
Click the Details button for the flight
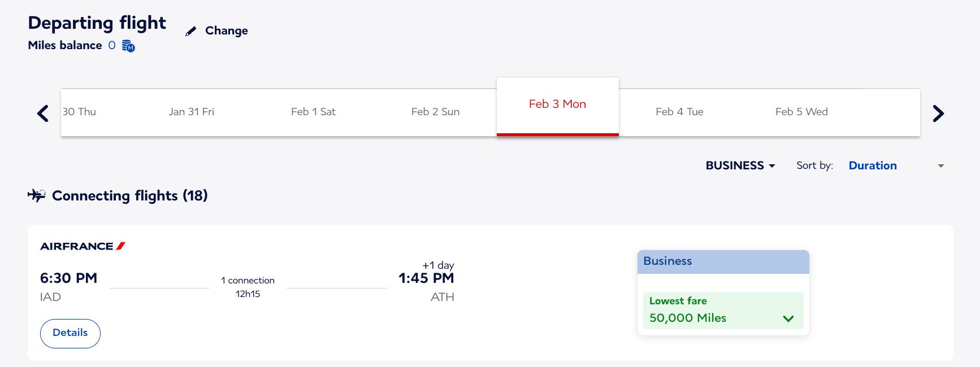coord(70,333)
